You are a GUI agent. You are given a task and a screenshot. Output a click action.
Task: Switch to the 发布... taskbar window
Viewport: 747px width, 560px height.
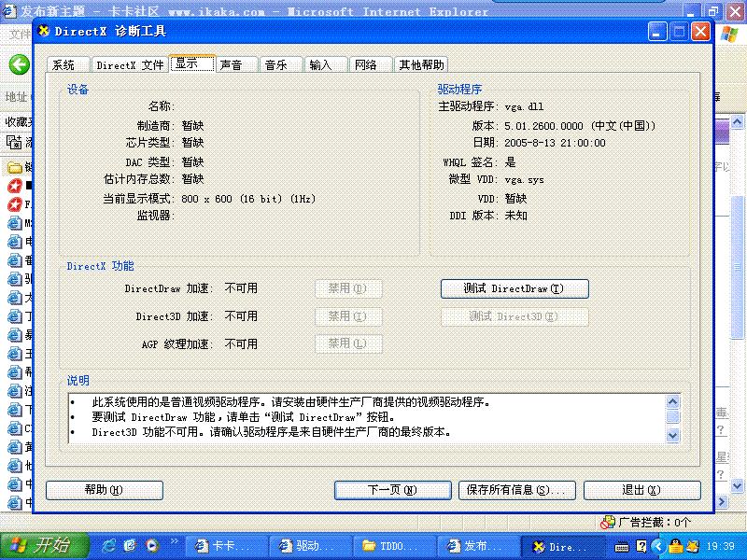point(478,546)
